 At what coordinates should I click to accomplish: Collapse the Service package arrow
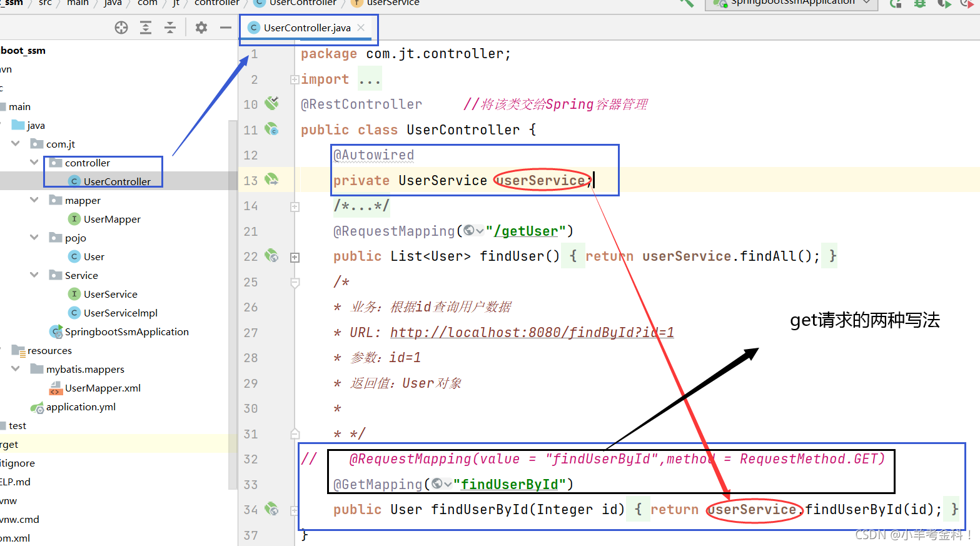(34, 275)
